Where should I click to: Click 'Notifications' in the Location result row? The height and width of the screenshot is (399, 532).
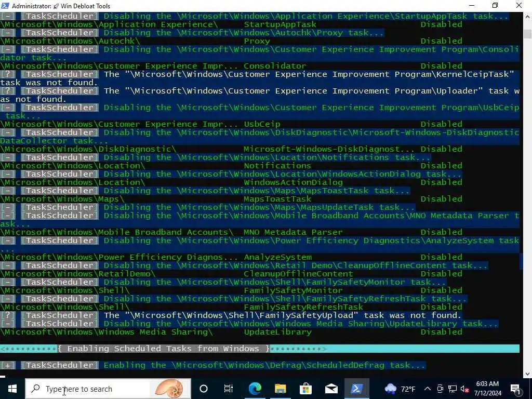point(277,166)
